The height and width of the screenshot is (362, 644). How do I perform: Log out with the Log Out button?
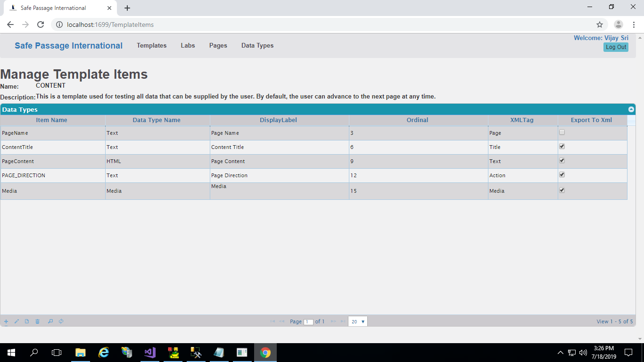(x=616, y=47)
